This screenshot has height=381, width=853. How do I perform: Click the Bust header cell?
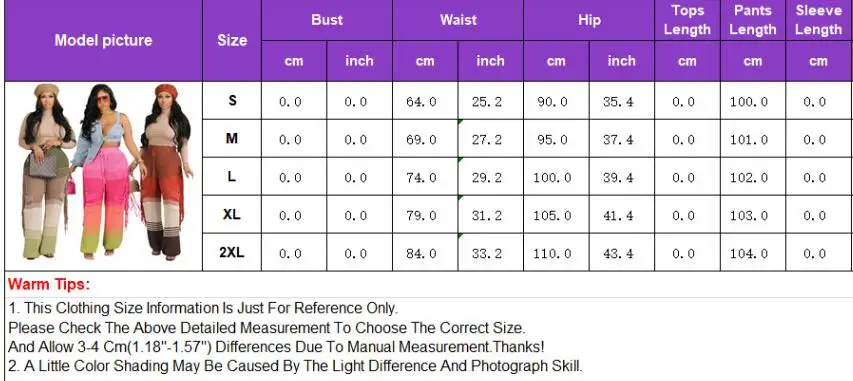(x=327, y=20)
